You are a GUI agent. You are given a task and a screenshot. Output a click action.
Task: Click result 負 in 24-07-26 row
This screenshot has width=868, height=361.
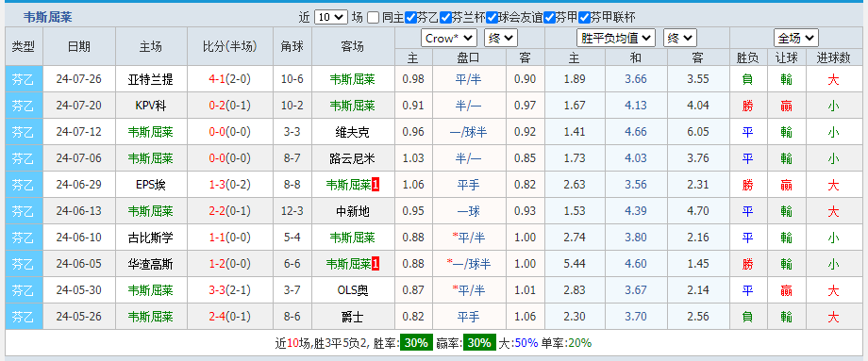click(x=747, y=79)
